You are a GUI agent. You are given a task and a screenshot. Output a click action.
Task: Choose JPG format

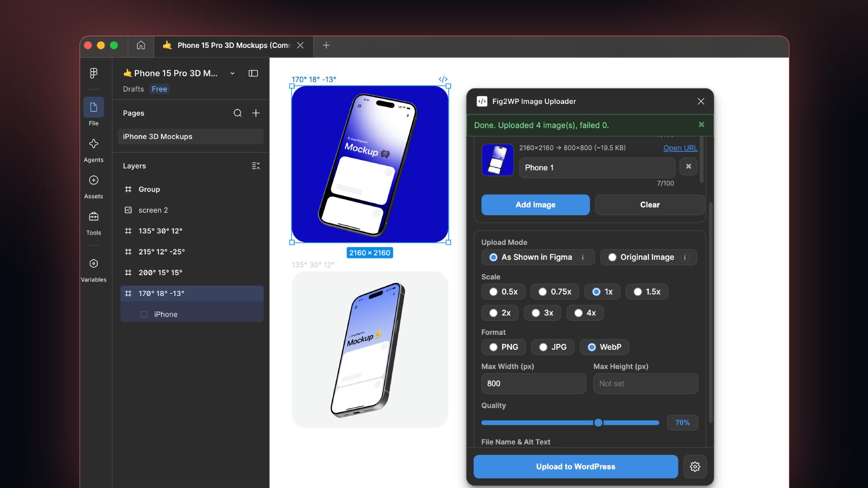(553, 347)
